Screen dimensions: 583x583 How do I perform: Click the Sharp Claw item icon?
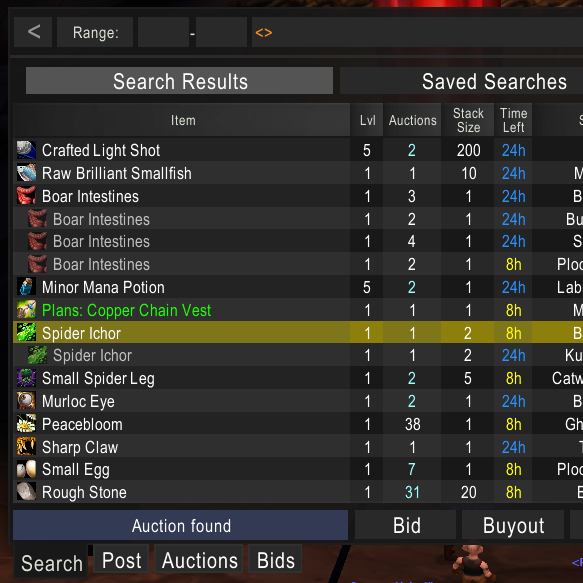pyautogui.click(x=26, y=447)
